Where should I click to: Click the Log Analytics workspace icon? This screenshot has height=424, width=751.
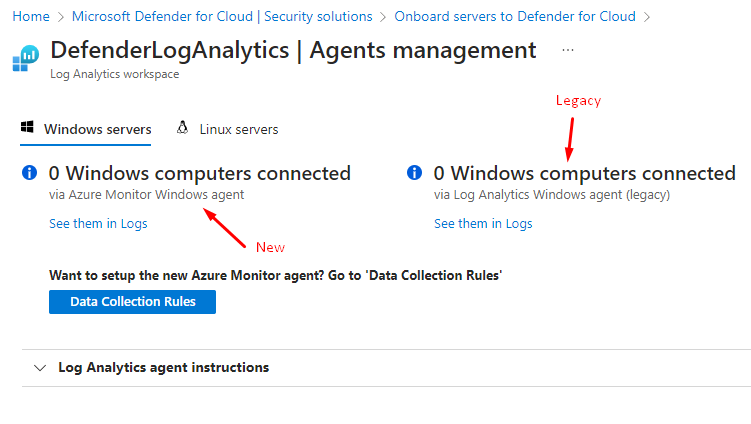[x=25, y=58]
